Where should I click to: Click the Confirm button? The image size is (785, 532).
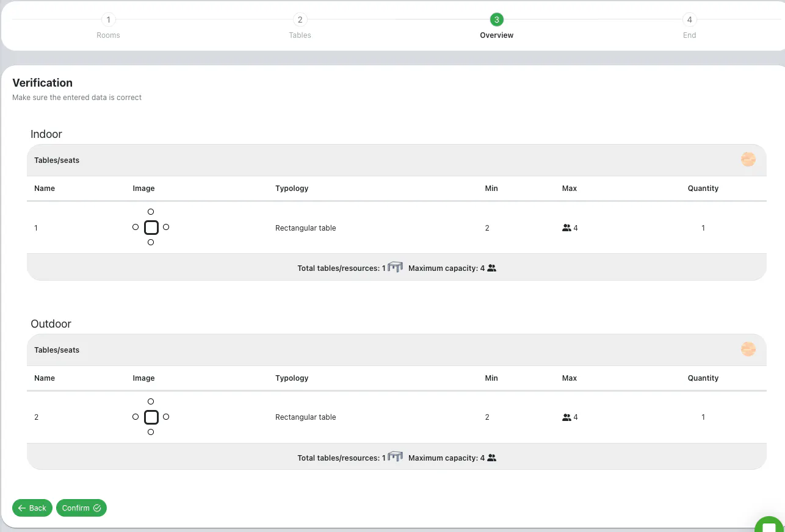[81, 508]
